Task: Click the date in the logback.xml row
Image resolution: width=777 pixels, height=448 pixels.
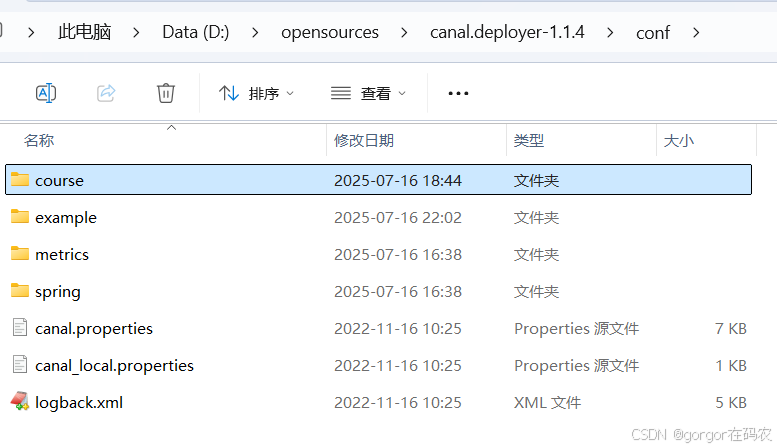Action: click(397, 402)
